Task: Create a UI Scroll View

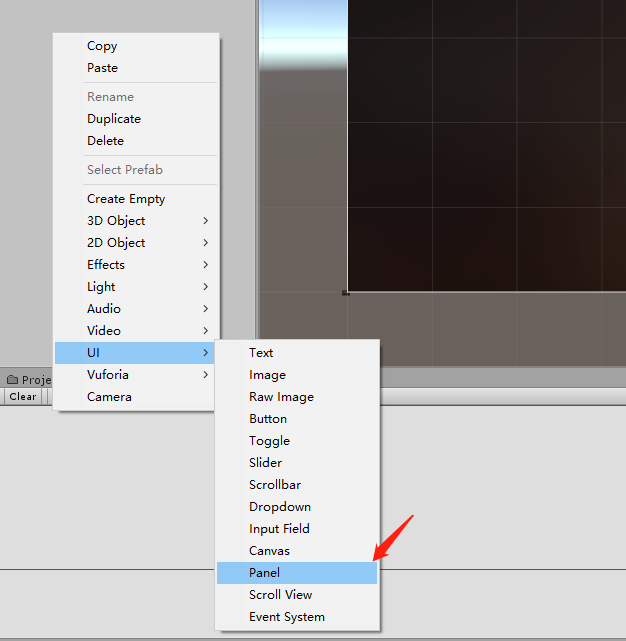Action: point(297,595)
